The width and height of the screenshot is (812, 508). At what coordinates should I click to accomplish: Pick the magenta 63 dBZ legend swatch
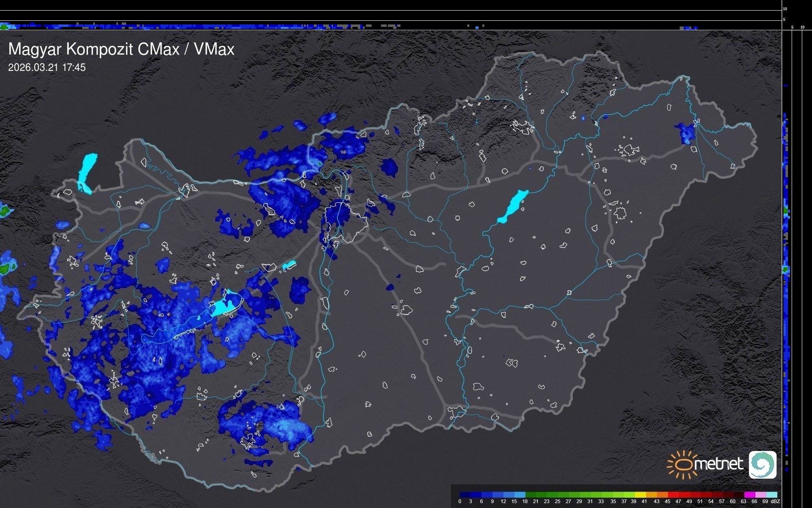pos(749,495)
